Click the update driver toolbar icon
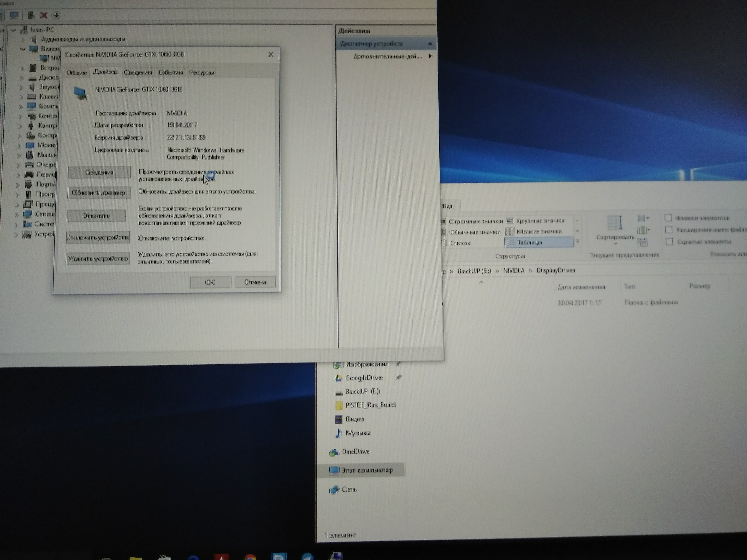 31,15
